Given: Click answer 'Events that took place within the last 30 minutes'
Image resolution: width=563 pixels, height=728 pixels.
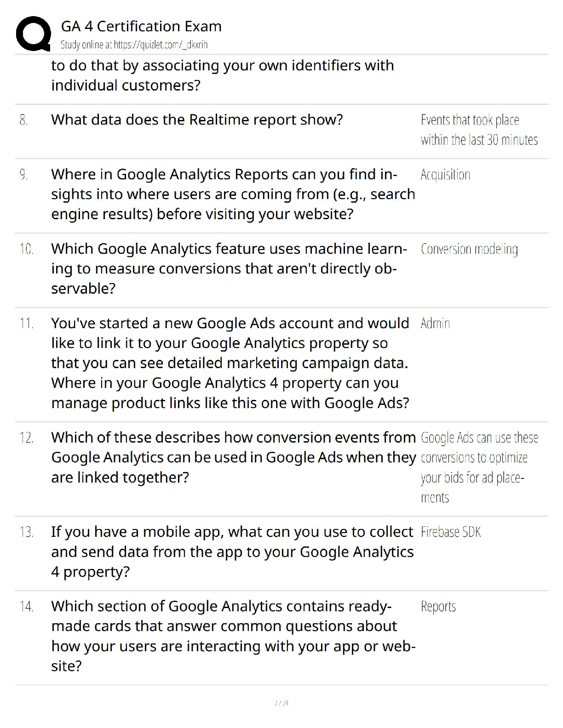Looking at the screenshot, I should pyautogui.click(x=479, y=130).
